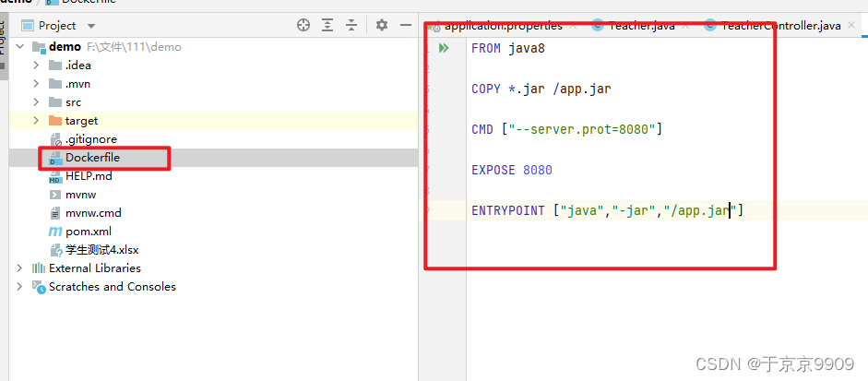The width and height of the screenshot is (868, 381).
Task: Click Expand All icon in Project toolbar
Action: tap(327, 26)
